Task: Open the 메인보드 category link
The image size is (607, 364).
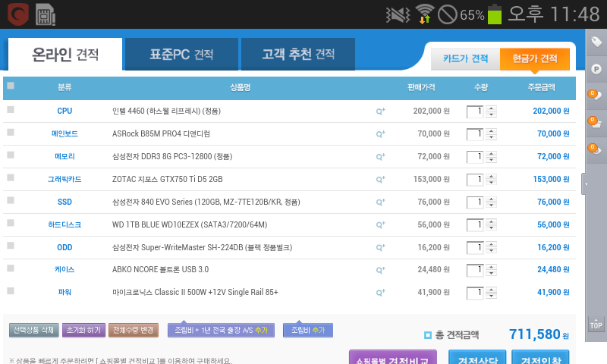Action: (x=64, y=133)
